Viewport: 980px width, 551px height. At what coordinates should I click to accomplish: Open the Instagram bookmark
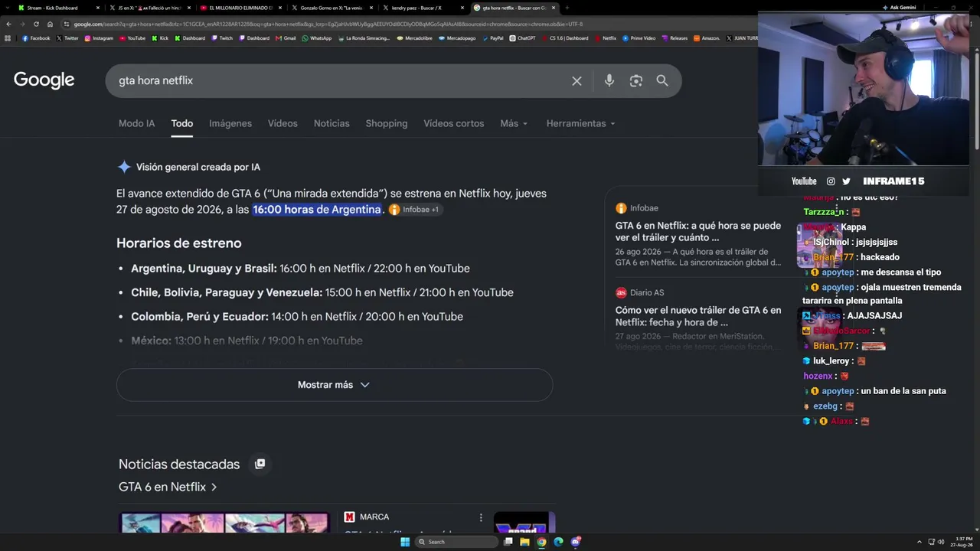99,38
